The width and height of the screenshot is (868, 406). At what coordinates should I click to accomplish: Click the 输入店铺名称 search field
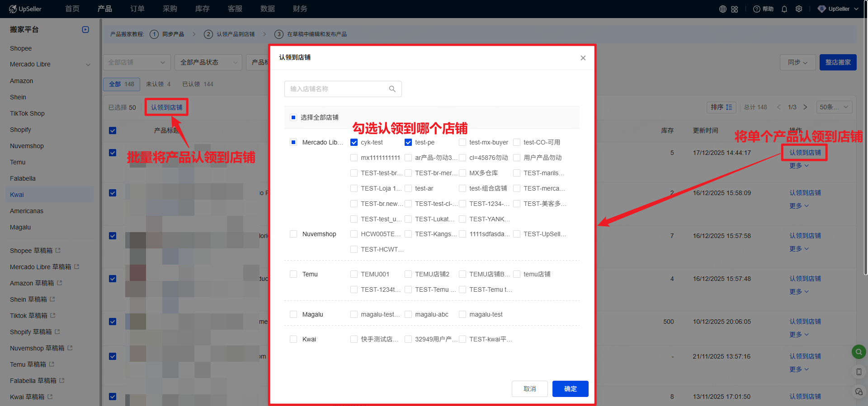pos(337,89)
